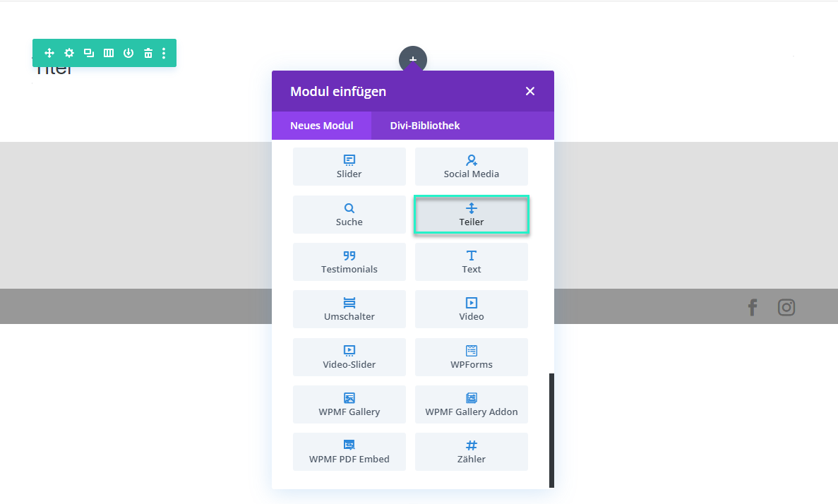Open more options three-dot menu
The width and height of the screenshot is (838, 504).
coord(164,53)
